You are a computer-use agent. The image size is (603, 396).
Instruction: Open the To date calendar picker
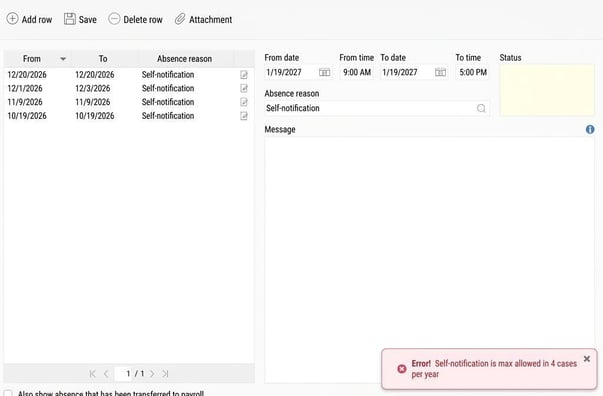(440, 72)
